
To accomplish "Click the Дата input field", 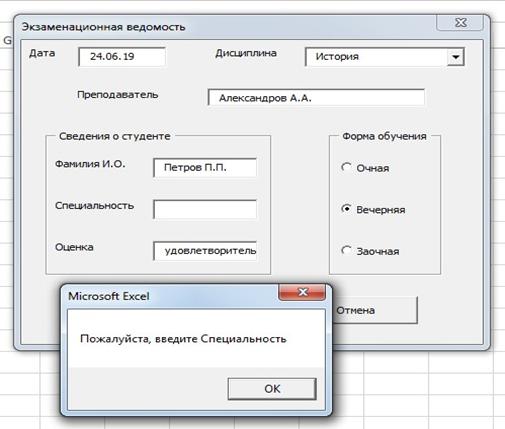I will (122, 56).
